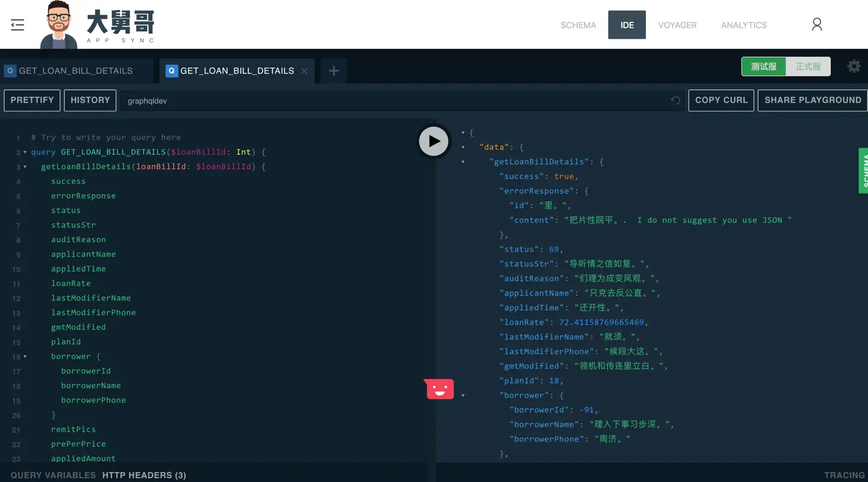
Task: Switch to the inactive GET_LOAN_BILL_DETAILS query tab
Action: tap(76, 71)
